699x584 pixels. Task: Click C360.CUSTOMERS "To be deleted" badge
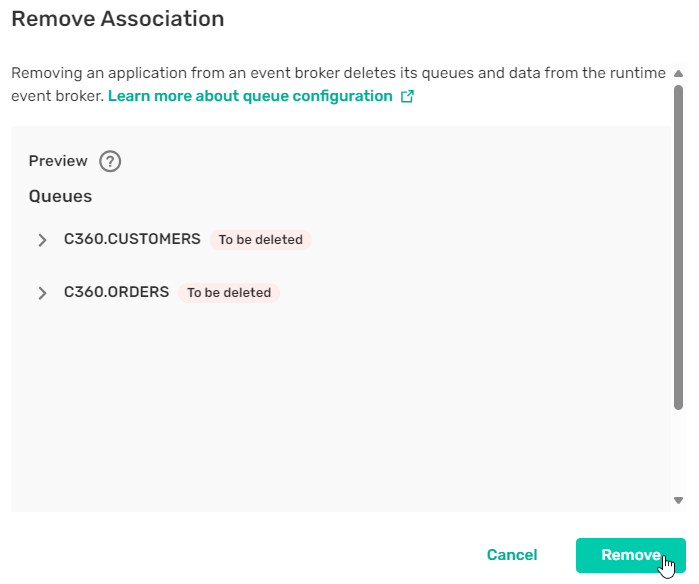pyautogui.click(x=260, y=240)
